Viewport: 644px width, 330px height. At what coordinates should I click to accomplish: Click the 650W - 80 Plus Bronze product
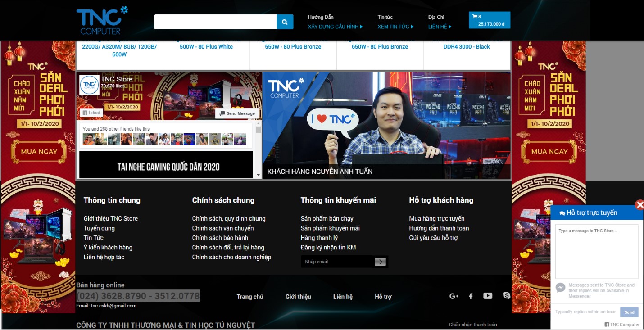click(380, 47)
